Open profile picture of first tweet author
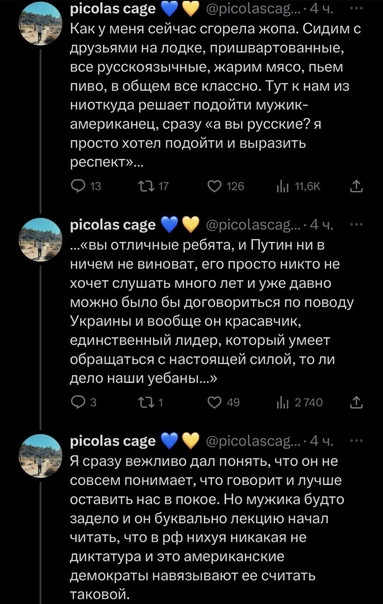The width and height of the screenshot is (383, 604). (x=40, y=24)
